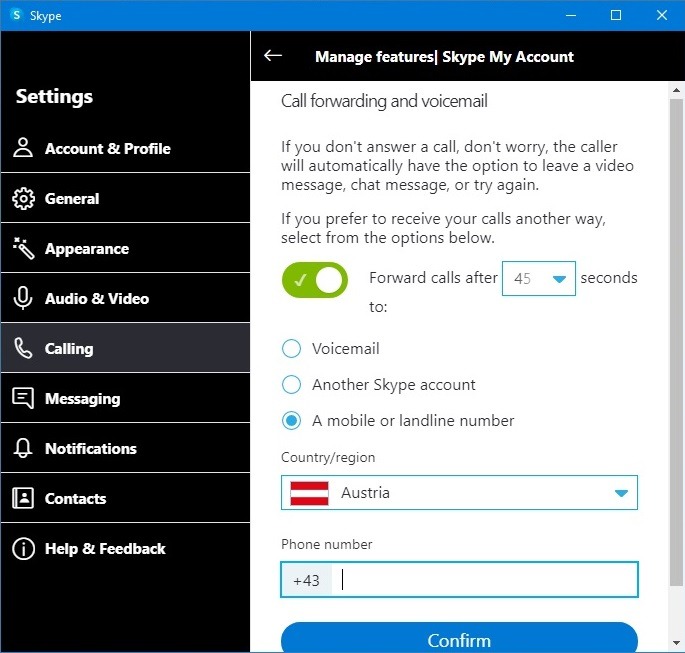Click the Notifications bell icon
The width and height of the screenshot is (685, 653).
tap(23, 448)
